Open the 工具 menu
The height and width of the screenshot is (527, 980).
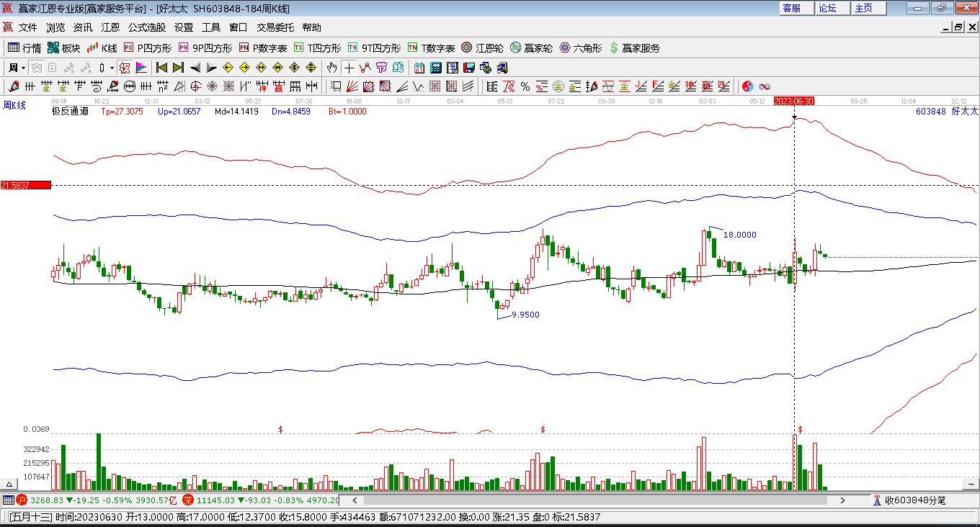tap(211, 27)
